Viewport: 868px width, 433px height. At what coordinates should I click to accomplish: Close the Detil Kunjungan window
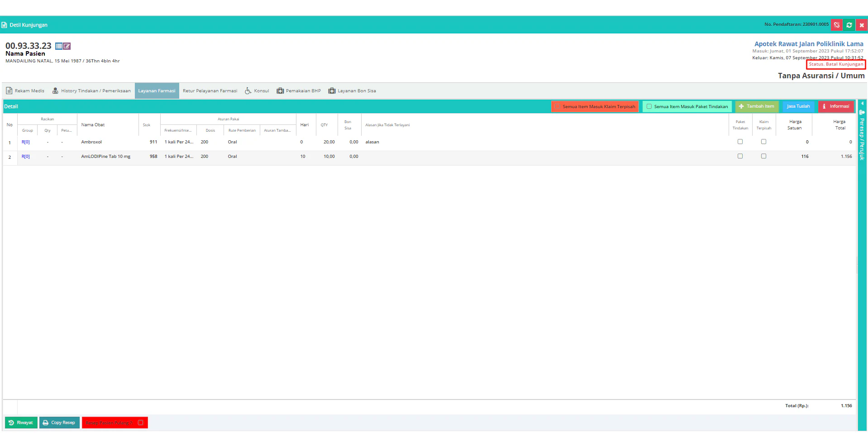[862, 25]
